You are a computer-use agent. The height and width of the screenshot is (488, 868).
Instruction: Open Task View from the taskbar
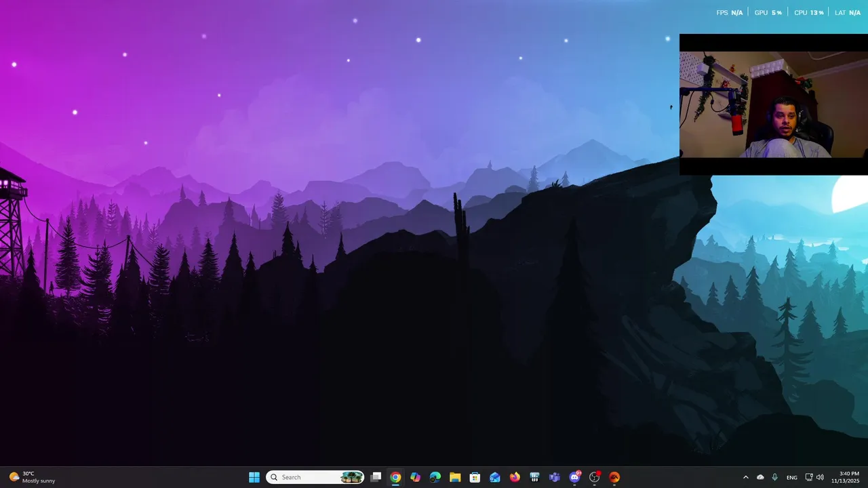pyautogui.click(x=376, y=477)
